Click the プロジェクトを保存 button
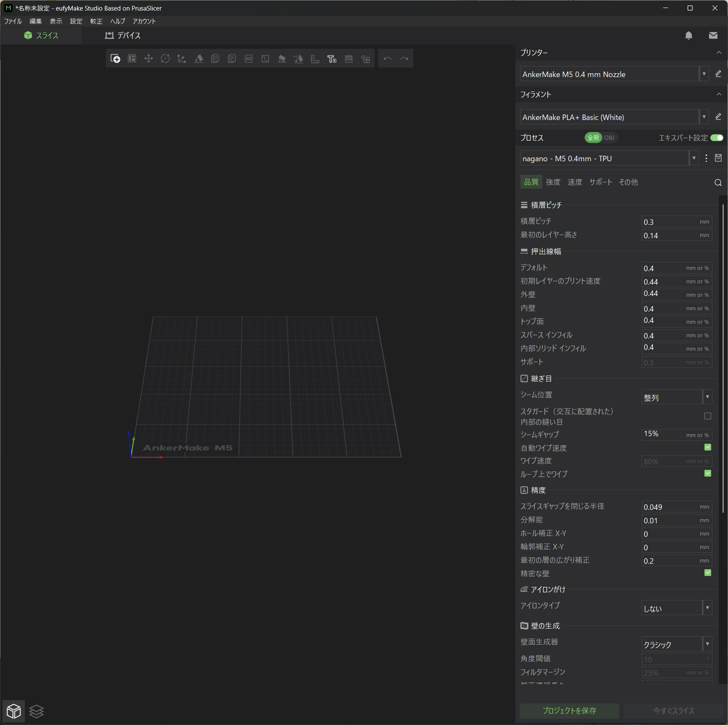Image resolution: width=728 pixels, height=725 pixels. [x=569, y=711]
